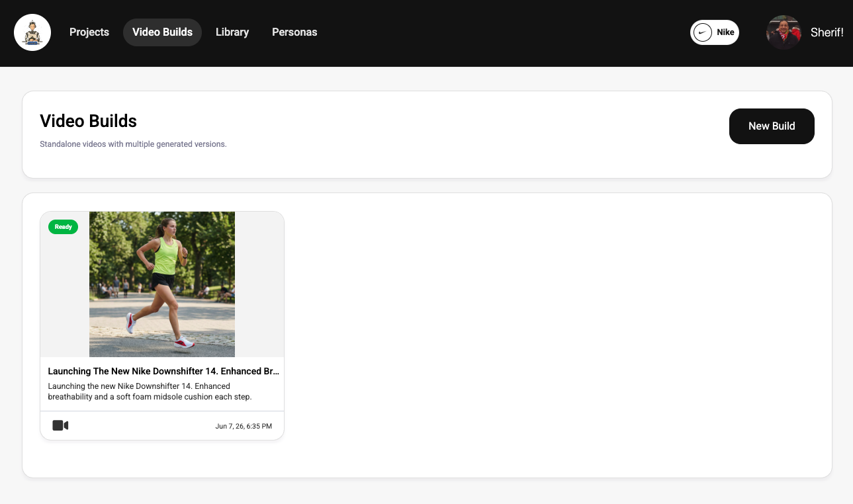Open the Nike brand switcher
Image resolution: width=853 pixels, height=504 pixels.
tap(715, 32)
